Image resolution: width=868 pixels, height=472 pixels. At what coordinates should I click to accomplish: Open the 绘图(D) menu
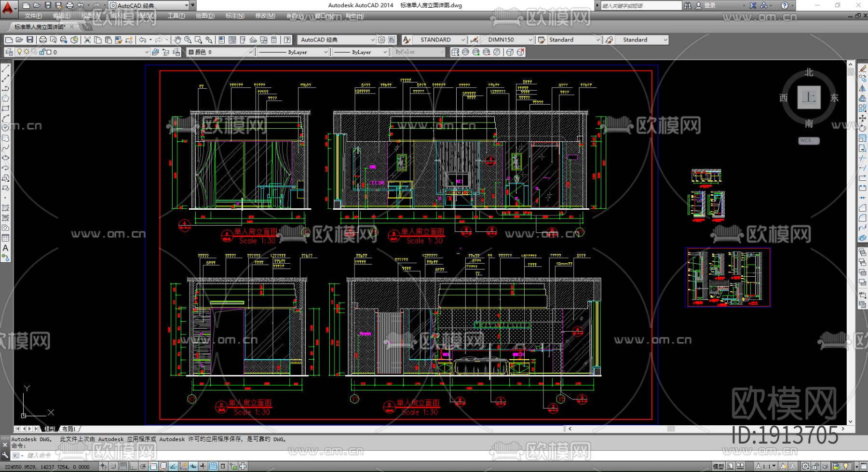pyautogui.click(x=205, y=16)
